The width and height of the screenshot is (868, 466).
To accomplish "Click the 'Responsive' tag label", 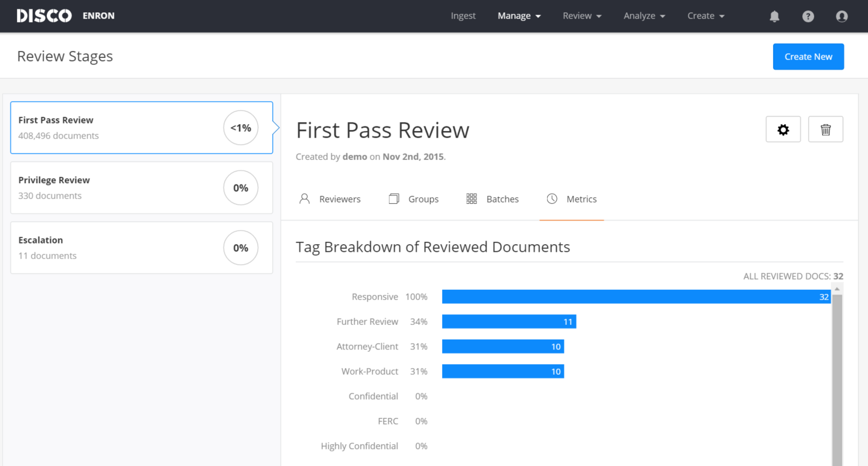I will click(375, 297).
